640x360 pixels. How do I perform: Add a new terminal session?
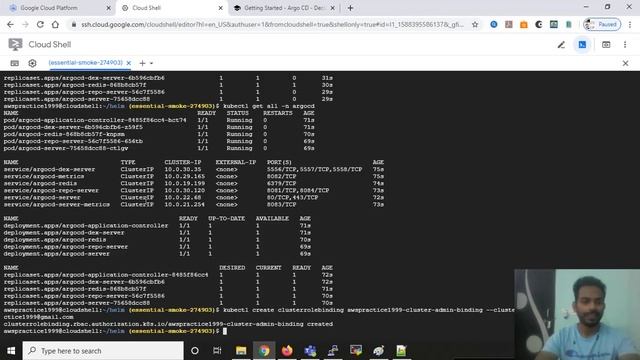(142, 63)
